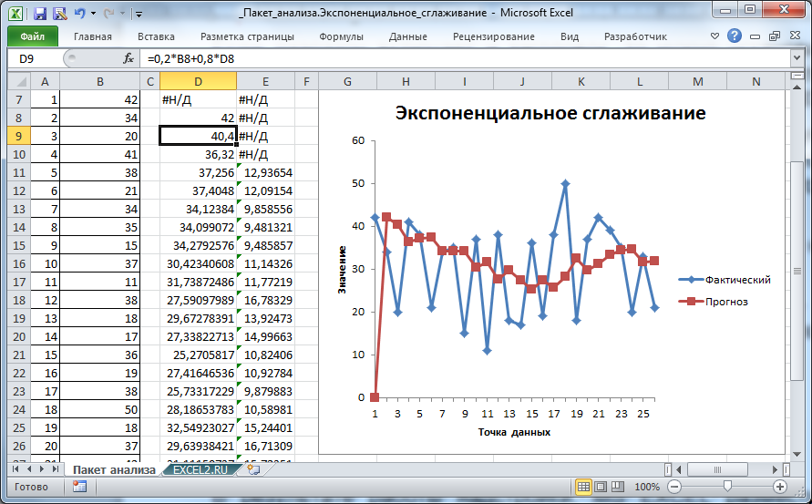
Task: Expand the formula bar
Action: [x=802, y=58]
